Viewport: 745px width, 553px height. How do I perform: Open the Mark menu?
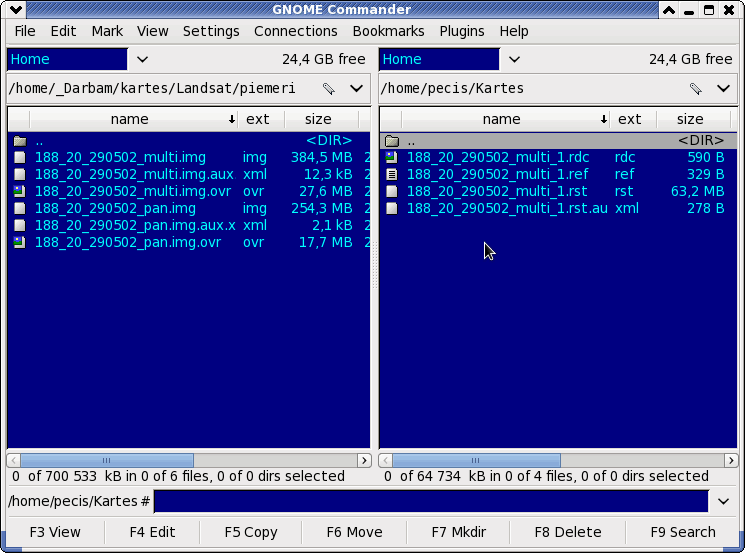tap(107, 31)
